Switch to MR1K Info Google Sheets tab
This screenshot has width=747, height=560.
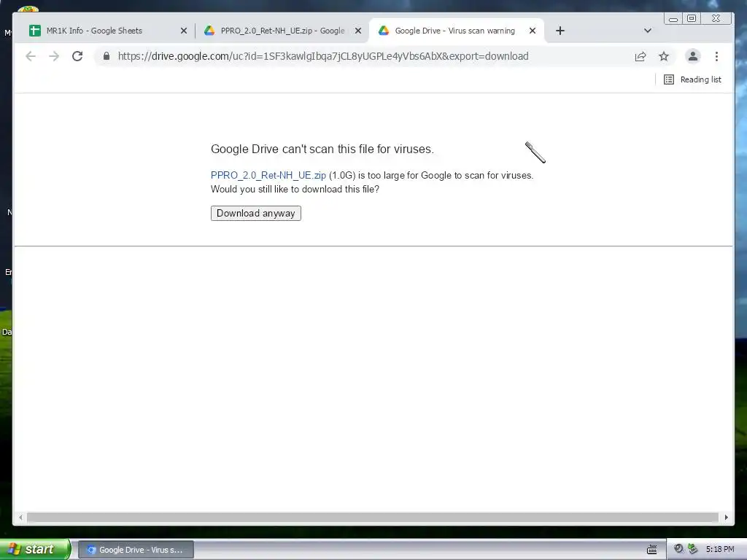[108, 31]
